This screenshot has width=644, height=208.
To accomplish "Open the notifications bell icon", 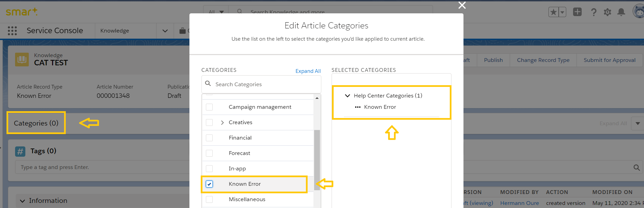I will pyautogui.click(x=621, y=12).
